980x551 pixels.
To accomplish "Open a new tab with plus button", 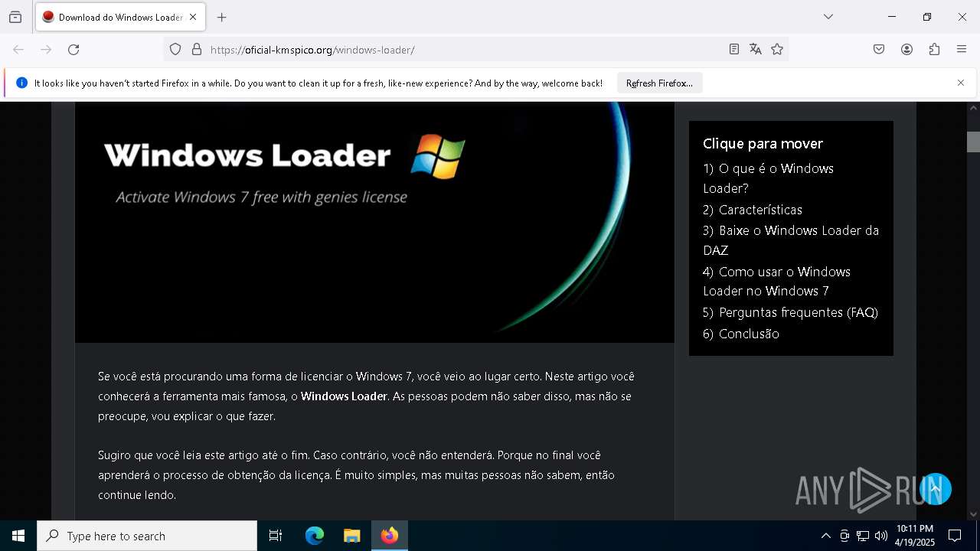I will pyautogui.click(x=221, y=17).
